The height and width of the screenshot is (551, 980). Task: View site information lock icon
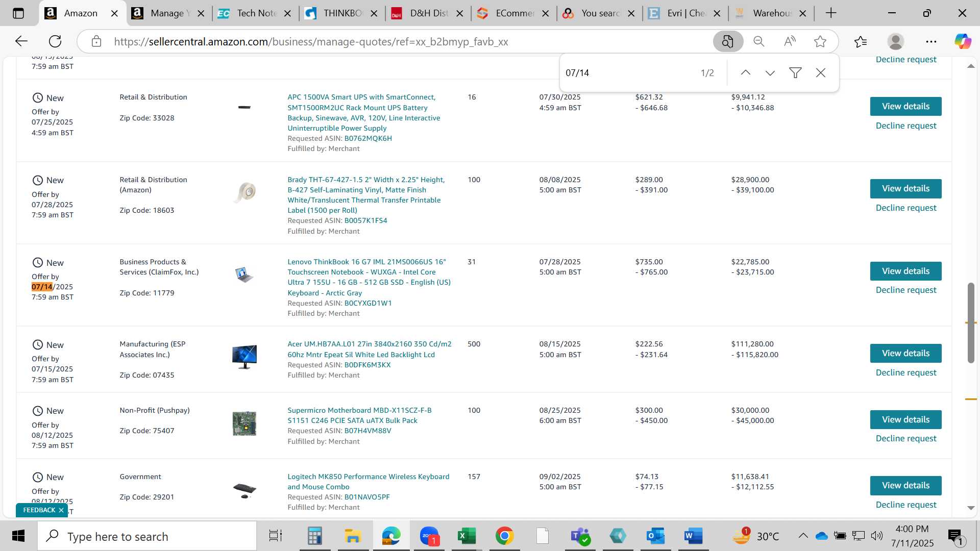96,41
